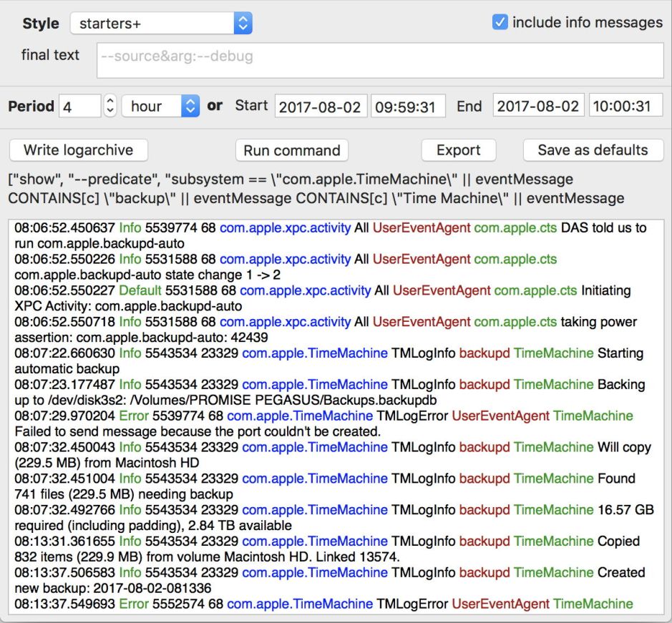Image resolution: width=672 pixels, height=623 pixels.
Task: Click the Start time field 09:59:31
Action: tap(408, 107)
